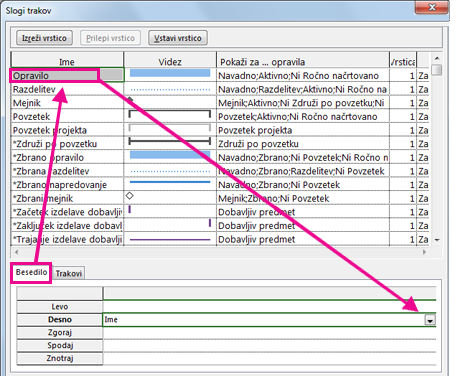
Task: Click the gray bracket appearance of Povzetek projekta
Action: click(x=170, y=128)
